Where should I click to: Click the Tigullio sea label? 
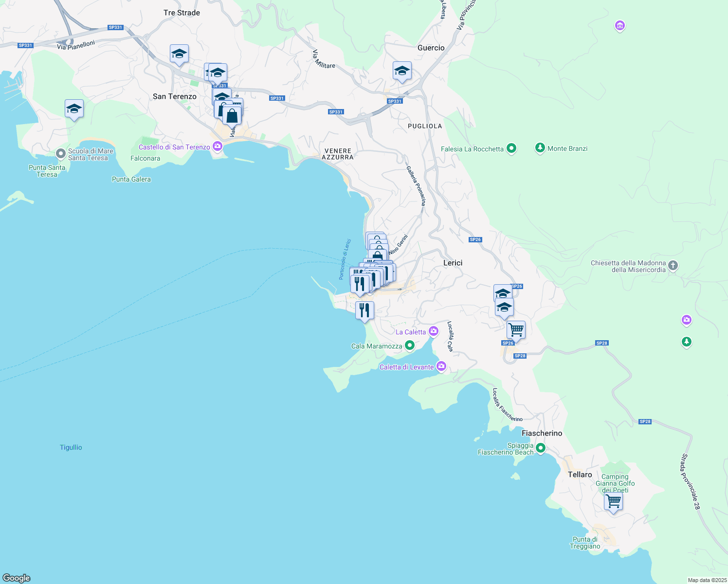click(x=71, y=447)
